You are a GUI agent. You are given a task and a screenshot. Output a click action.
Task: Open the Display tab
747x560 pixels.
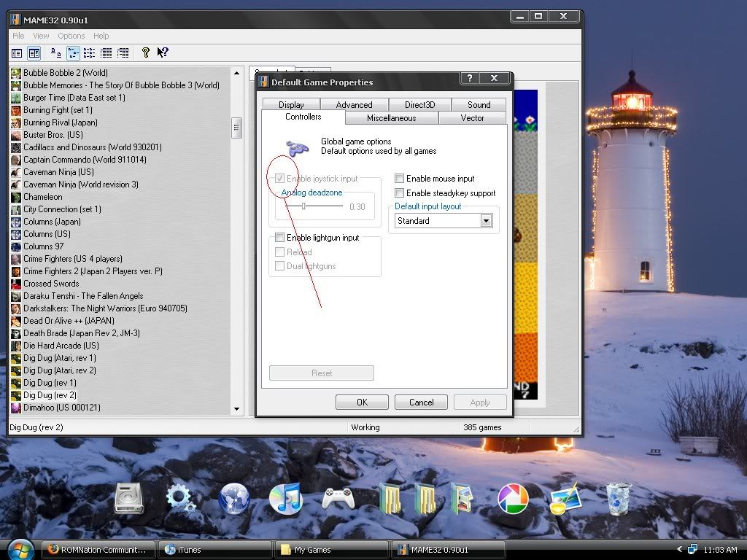(x=291, y=105)
